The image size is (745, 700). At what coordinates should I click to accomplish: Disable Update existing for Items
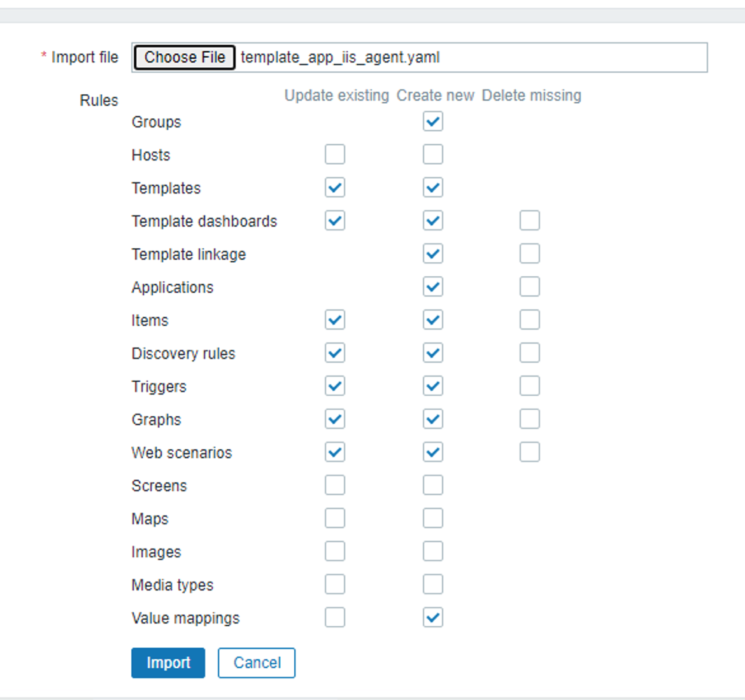335,320
